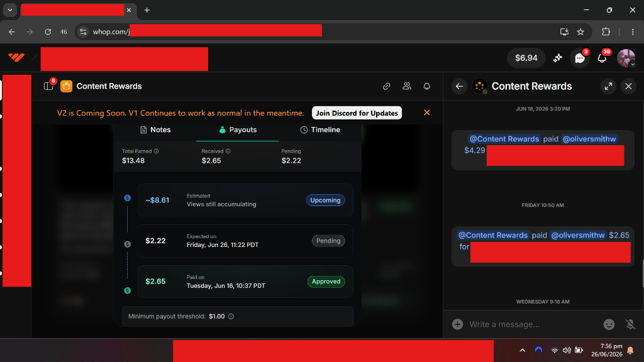Open the members people icon
The height and width of the screenshot is (362, 644).
[x=407, y=85]
